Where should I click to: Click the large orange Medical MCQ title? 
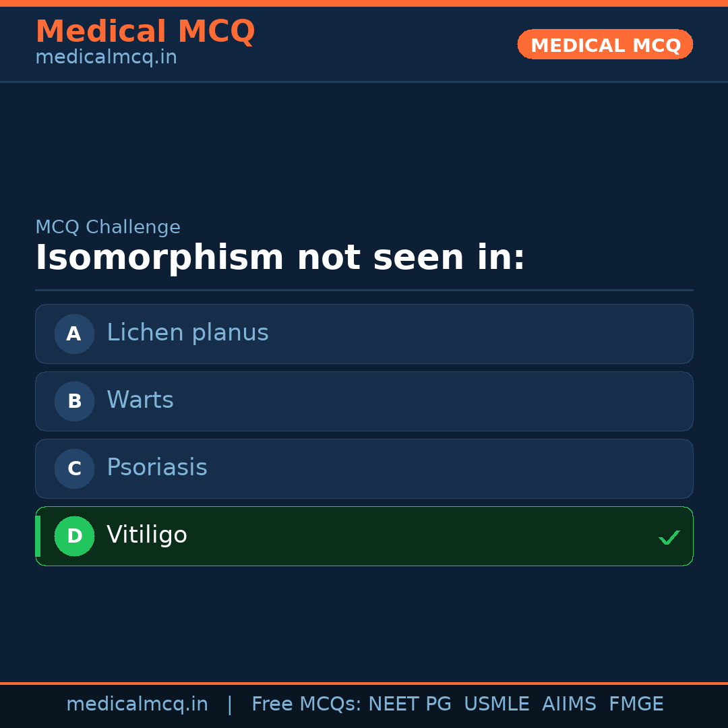pyautogui.click(x=145, y=32)
